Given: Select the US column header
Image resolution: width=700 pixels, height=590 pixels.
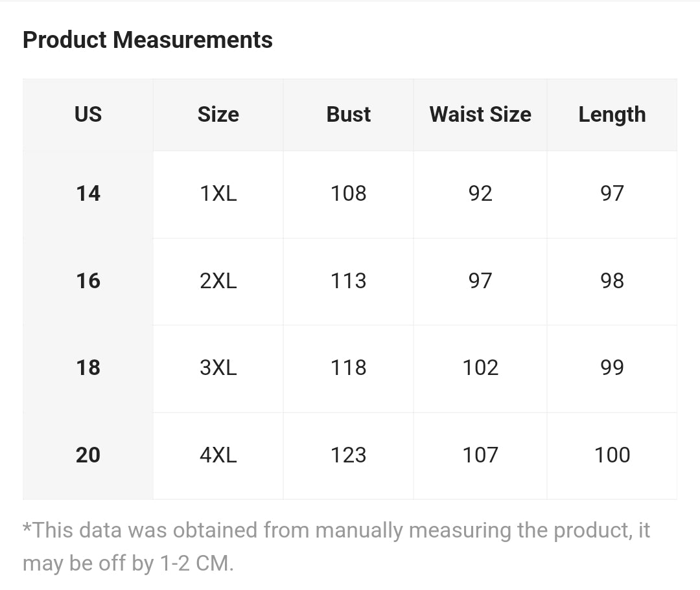Looking at the screenshot, I should pyautogui.click(x=88, y=115).
